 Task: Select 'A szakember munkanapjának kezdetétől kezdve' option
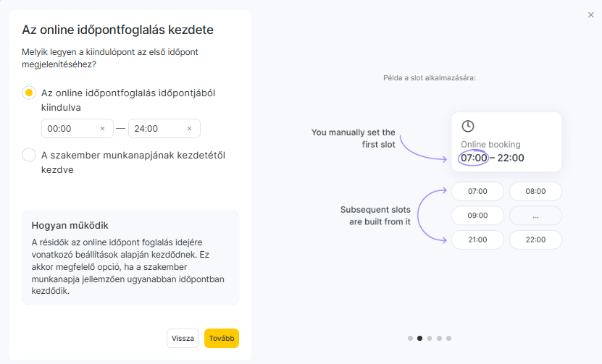coord(29,154)
